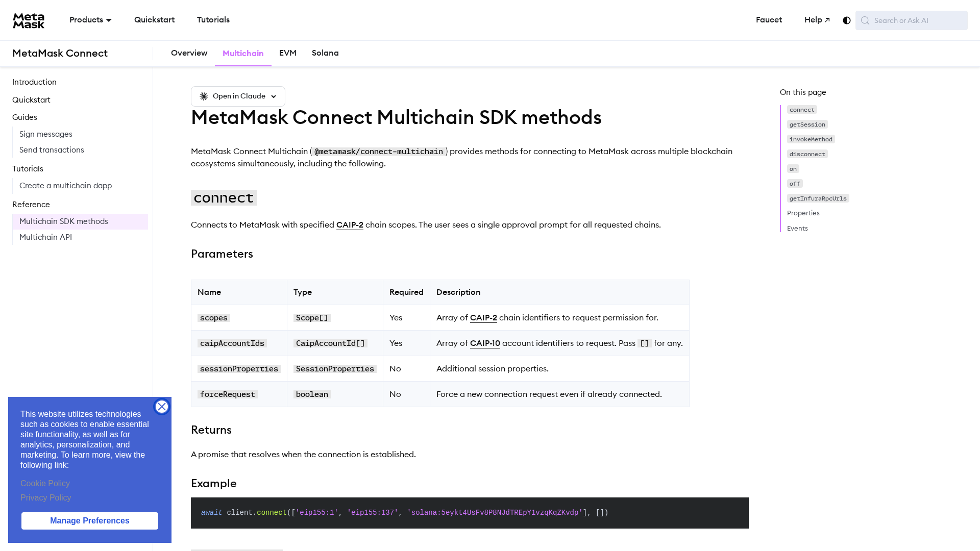This screenshot has height=551, width=980.
Task: Jump to disconnect in page outline
Action: point(807,154)
